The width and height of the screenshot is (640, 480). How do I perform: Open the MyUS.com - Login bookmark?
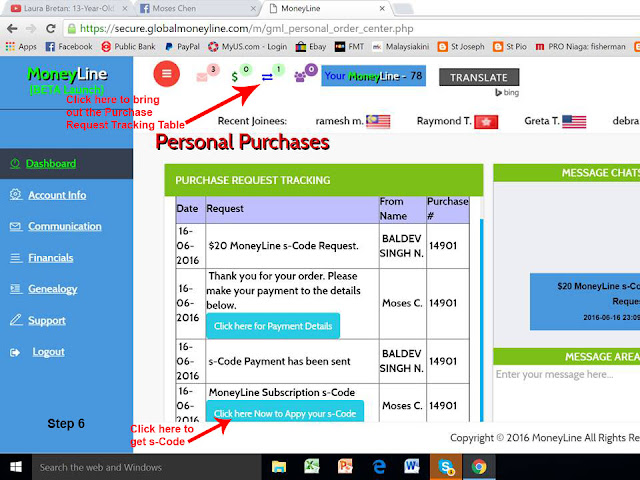tap(247, 47)
